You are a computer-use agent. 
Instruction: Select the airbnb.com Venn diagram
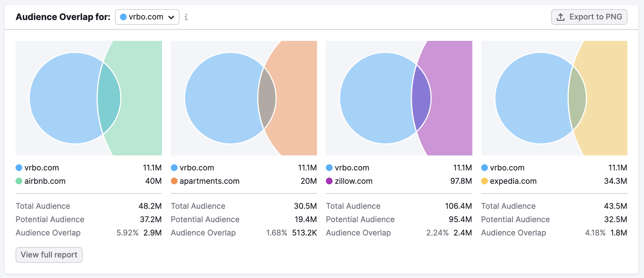pos(89,98)
